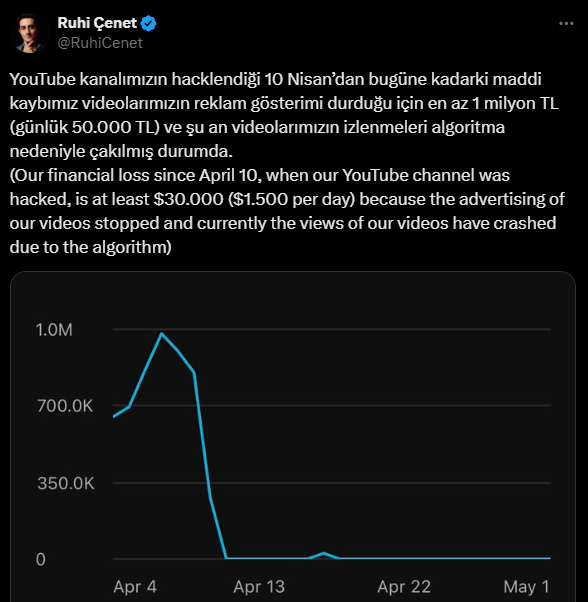
Task: Click the English translation text paragraph
Action: coord(287,211)
